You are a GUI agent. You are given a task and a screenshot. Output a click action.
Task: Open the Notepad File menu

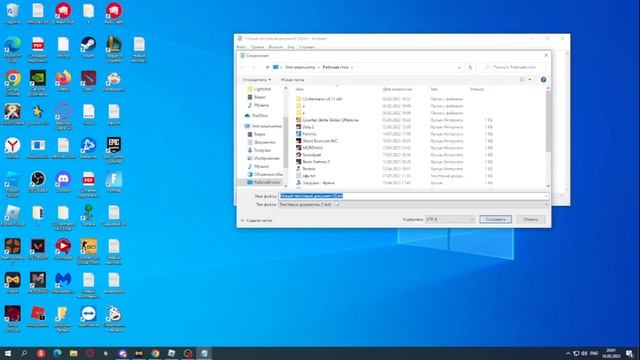coord(241,47)
